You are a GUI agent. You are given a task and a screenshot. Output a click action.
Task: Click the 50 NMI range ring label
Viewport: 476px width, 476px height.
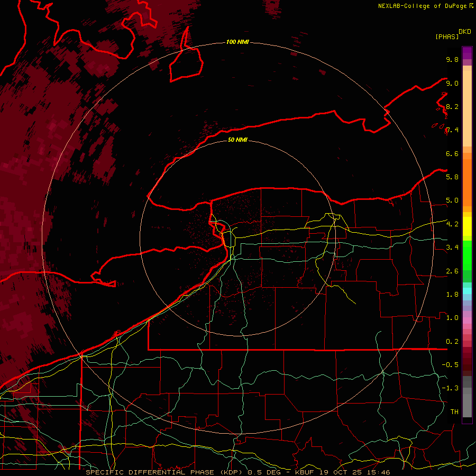tap(237, 140)
